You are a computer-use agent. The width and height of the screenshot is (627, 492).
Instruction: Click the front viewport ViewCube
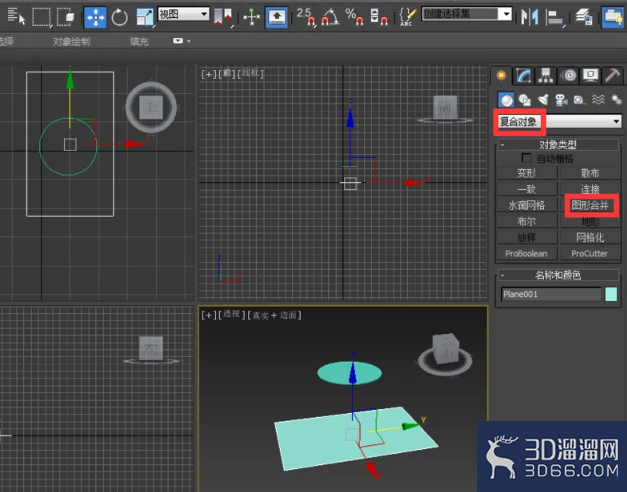point(445,108)
